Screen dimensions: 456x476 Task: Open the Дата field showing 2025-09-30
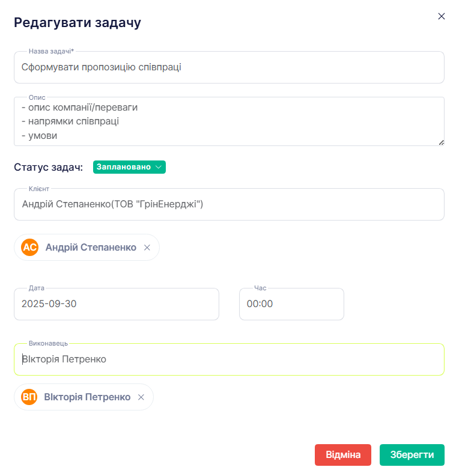tap(117, 304)
